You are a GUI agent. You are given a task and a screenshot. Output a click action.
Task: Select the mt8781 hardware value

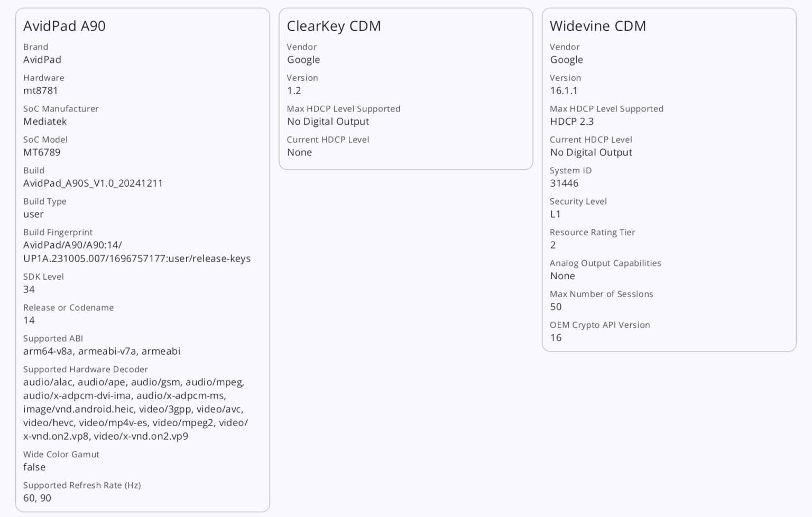point(41,90)
